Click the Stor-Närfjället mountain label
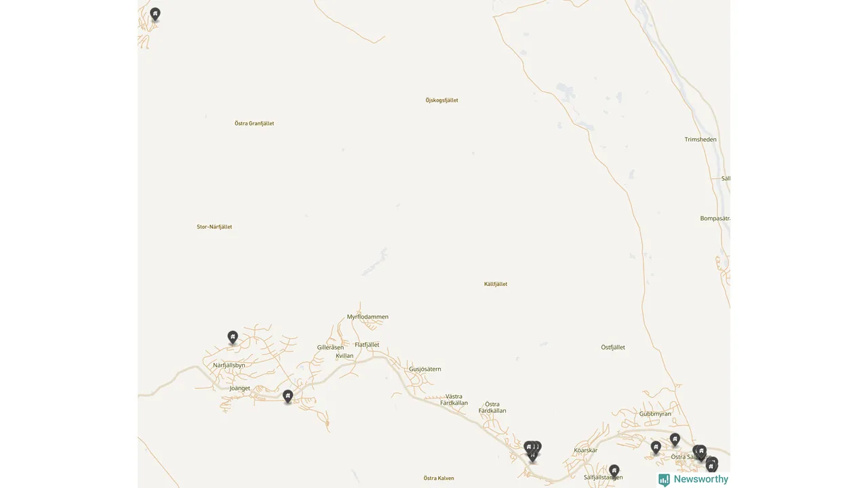This screenshot has width=868, height=488. click(214, 227)
